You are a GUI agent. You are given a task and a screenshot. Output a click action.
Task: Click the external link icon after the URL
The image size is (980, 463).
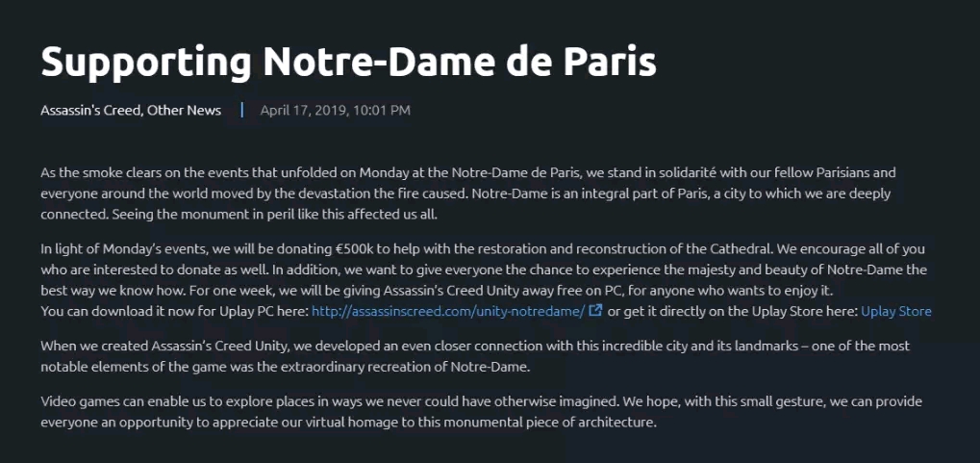(x=596, y=310)
